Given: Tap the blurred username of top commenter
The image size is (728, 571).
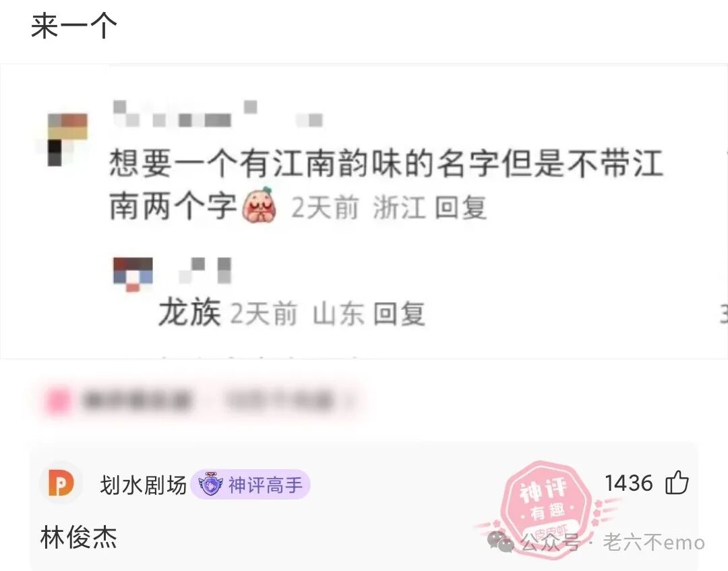Looking at the screenshot, I should click(218, 113).
